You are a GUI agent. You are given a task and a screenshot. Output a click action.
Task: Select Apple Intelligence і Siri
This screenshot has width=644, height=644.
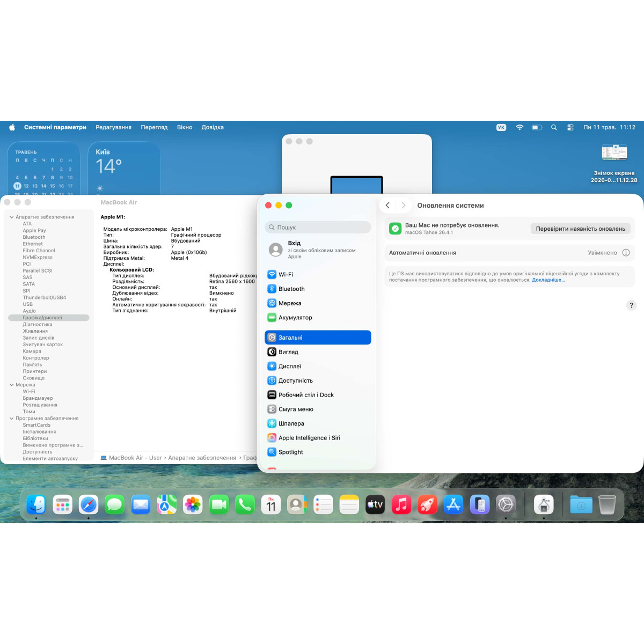(318, 438)
